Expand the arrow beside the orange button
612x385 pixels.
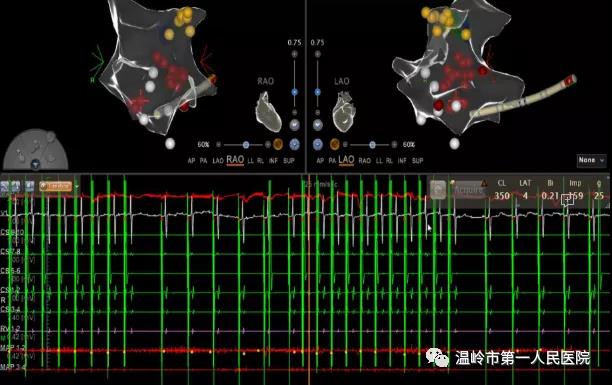point(76,187)
